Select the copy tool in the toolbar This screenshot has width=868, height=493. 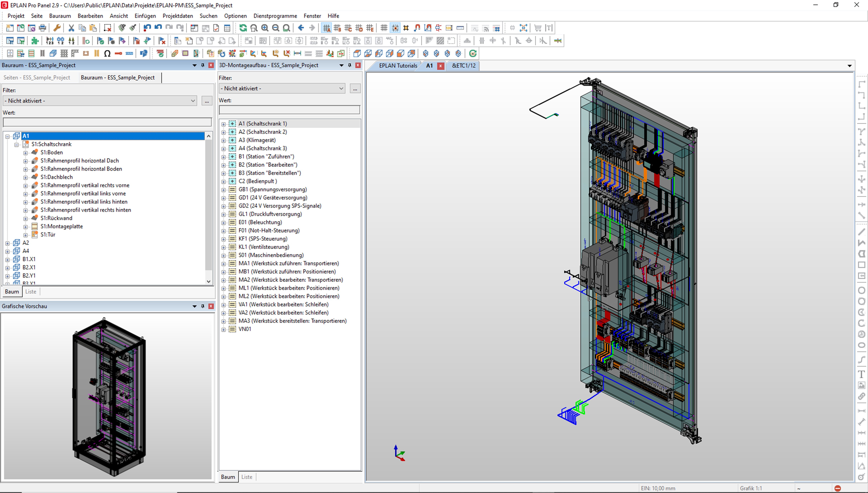82,28
